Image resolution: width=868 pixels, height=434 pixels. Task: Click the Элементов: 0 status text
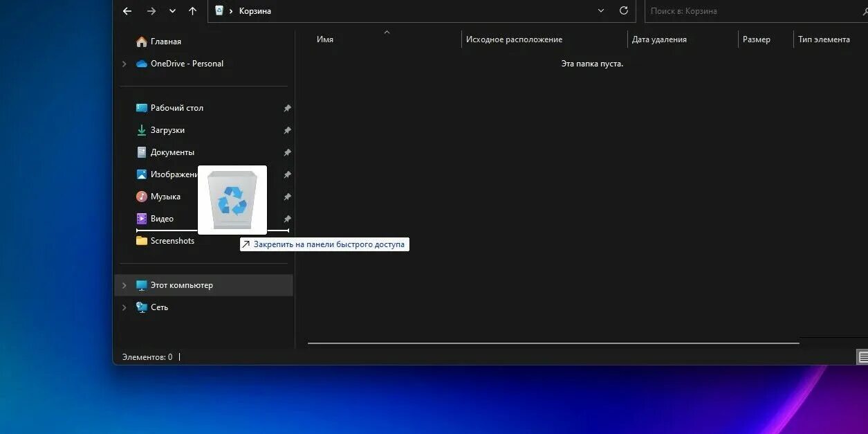click(147, 357)
